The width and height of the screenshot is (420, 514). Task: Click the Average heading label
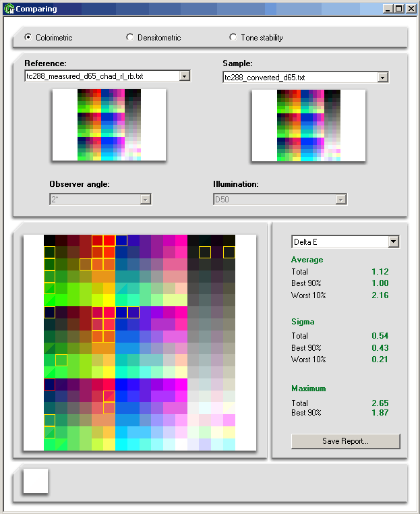pyautogui.click(x=307, y=260)
